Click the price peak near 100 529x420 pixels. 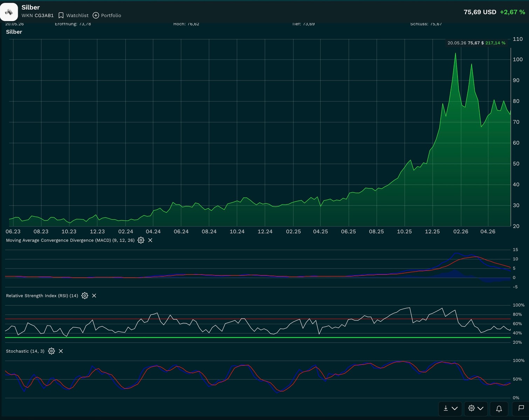click(x=455, y=53)
